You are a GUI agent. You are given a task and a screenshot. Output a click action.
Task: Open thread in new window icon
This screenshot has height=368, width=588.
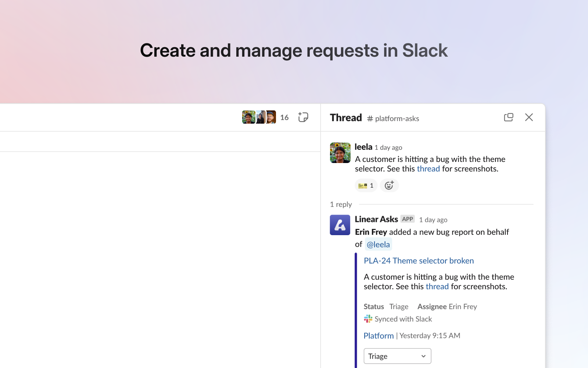point(509,117)
